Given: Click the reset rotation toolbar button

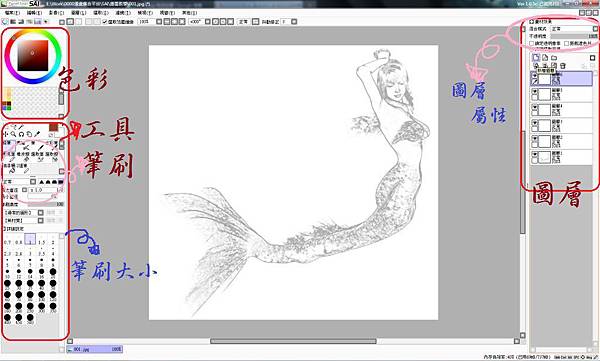Looking at the screenshot, I should [x=230, y=22].
